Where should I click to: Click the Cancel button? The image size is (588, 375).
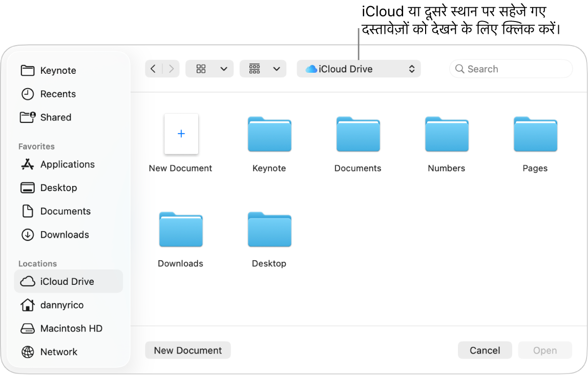(485, 350)
